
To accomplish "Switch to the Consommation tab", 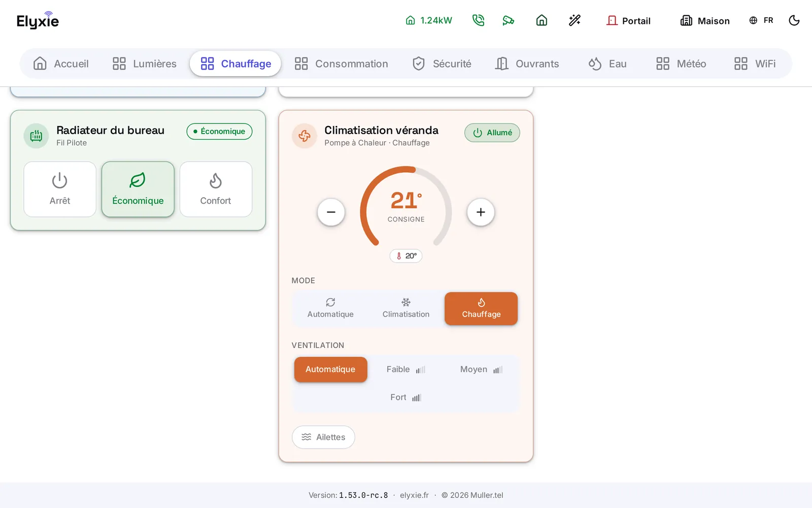I will [x=341, y=63].
